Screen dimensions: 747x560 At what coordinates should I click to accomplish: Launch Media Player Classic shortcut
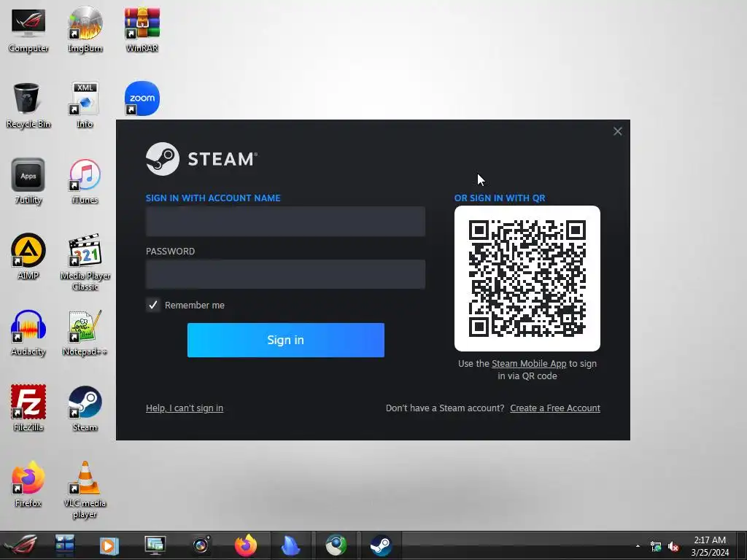(x=85, y=262)
